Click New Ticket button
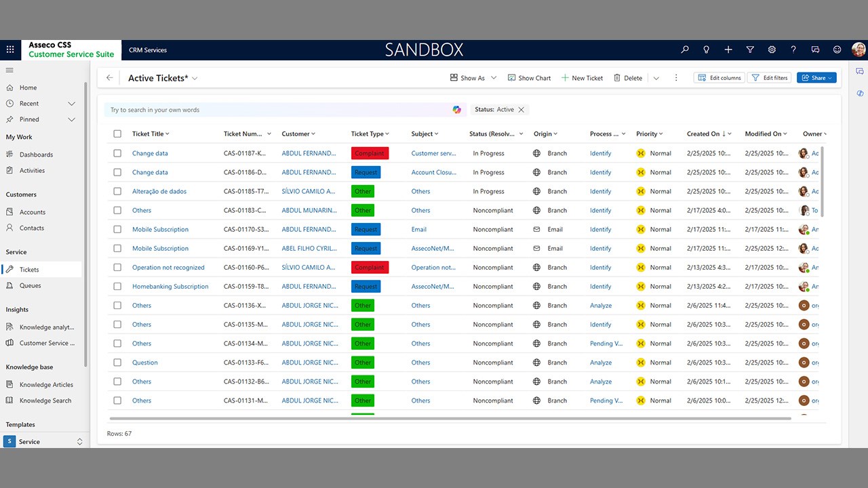The width and height of the screenshot is (868, 488). tap(582, 78)
